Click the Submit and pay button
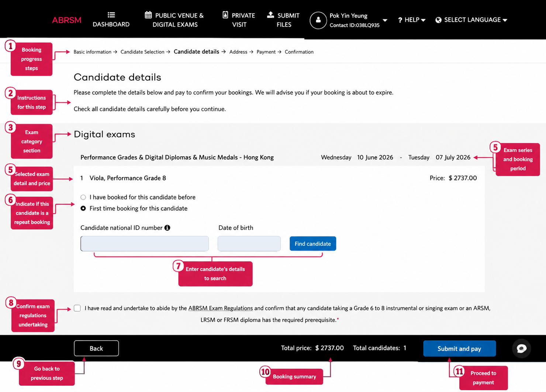The image size is (546, 392). [x=459, y=348]
